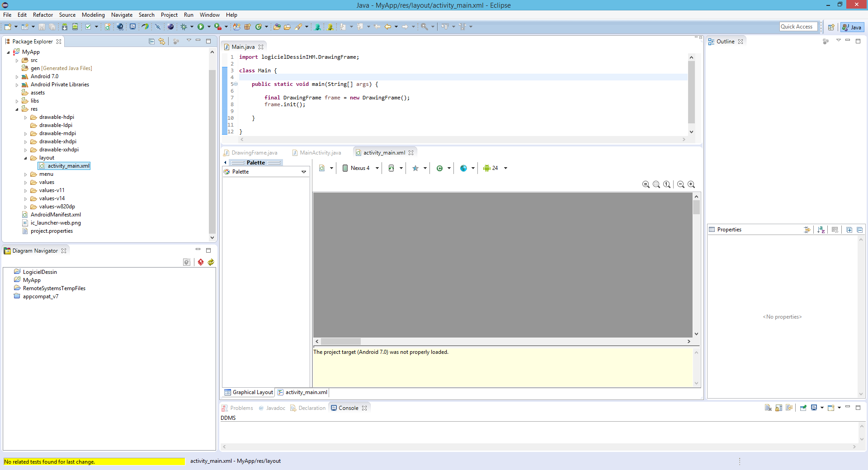The height and width of the screenshot is (470, 868).
Task: Toggle Link with Editor in Package Explorer
Action: pos(162,42)
